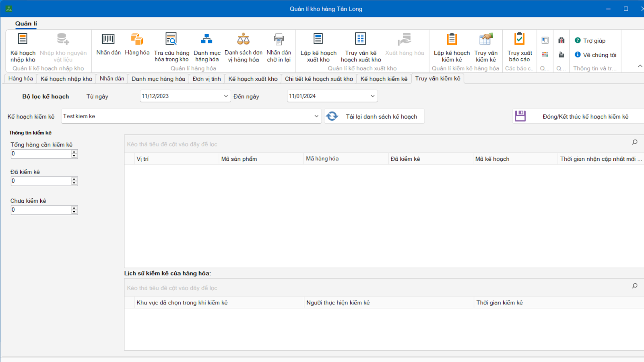644x362 pixels.
Task: Click Đóng/Kết thúc kế hoạch kiểm kê button
Action: [x=578, y=117]
